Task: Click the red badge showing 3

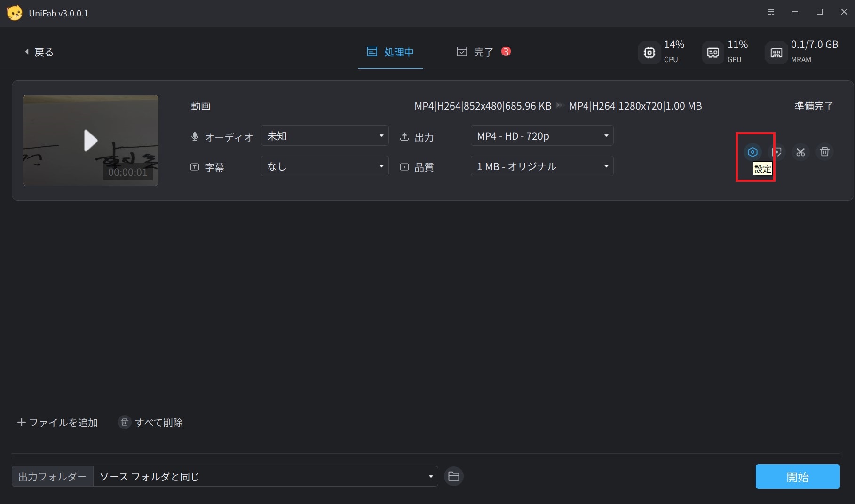Action: [x=506, y=51]
